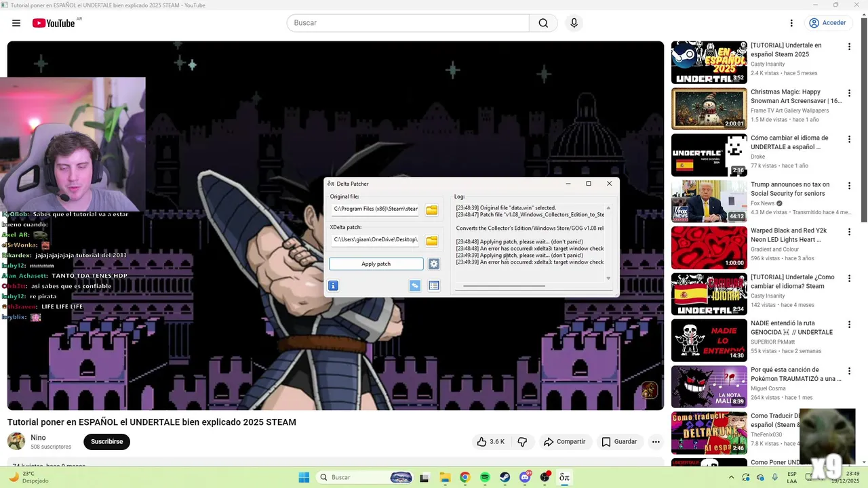The height and width of the screenshot is (488, 868).
Task: Start voice search with microphone icon
Action: [x=574, y=23]
